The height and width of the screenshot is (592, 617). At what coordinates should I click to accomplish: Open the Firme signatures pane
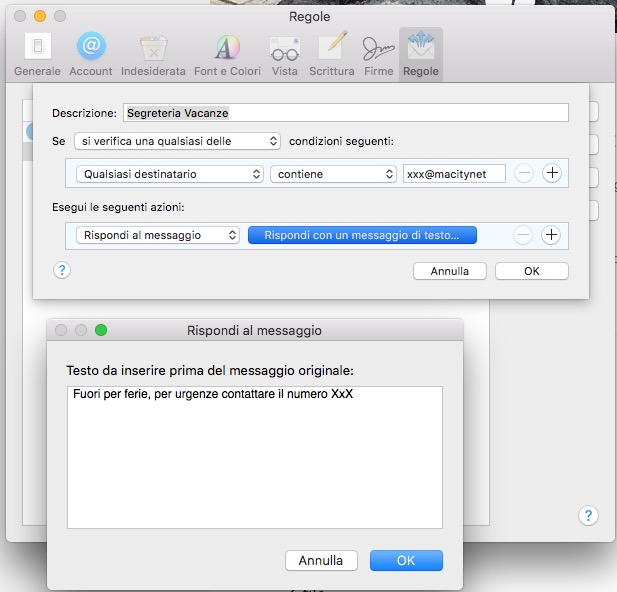coord(379,54)
